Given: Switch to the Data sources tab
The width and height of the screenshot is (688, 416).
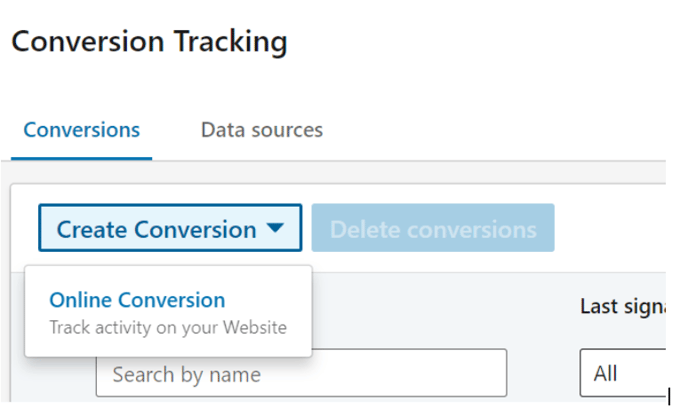Looking at the screenshot, I should point(262,130).
